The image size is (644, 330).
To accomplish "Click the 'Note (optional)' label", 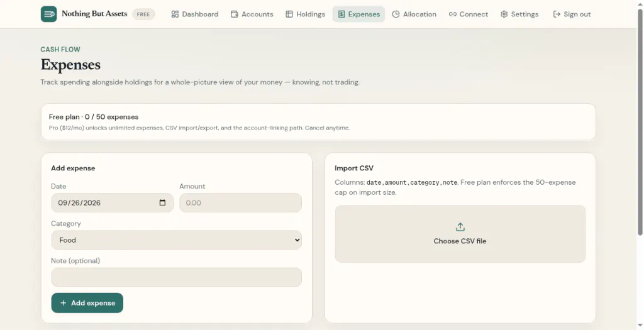I will click(x=75, y=261).
